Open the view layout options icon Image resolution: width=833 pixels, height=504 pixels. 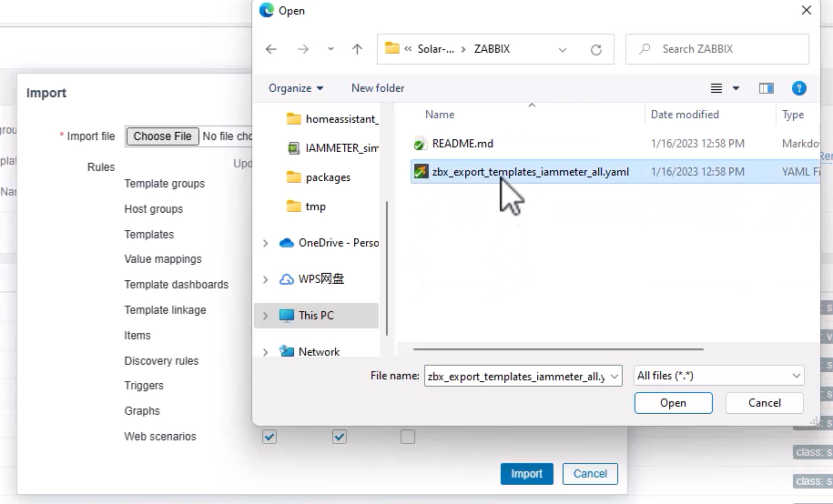coord(717,88)
